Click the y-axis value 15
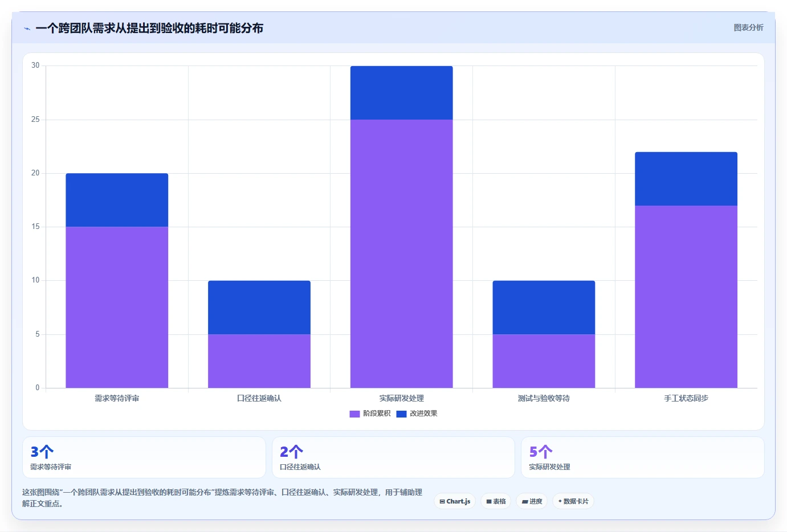Image resolution: width=787 pixels, height=532 pixels. click(x=35, y=227)
